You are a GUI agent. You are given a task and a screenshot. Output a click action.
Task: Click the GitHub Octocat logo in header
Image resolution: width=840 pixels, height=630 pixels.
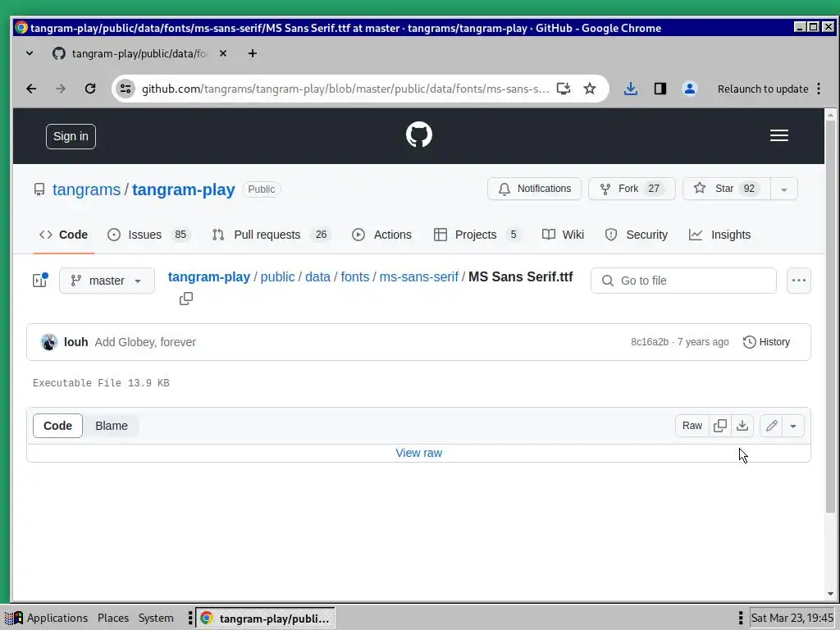click(x=419, y=135)
